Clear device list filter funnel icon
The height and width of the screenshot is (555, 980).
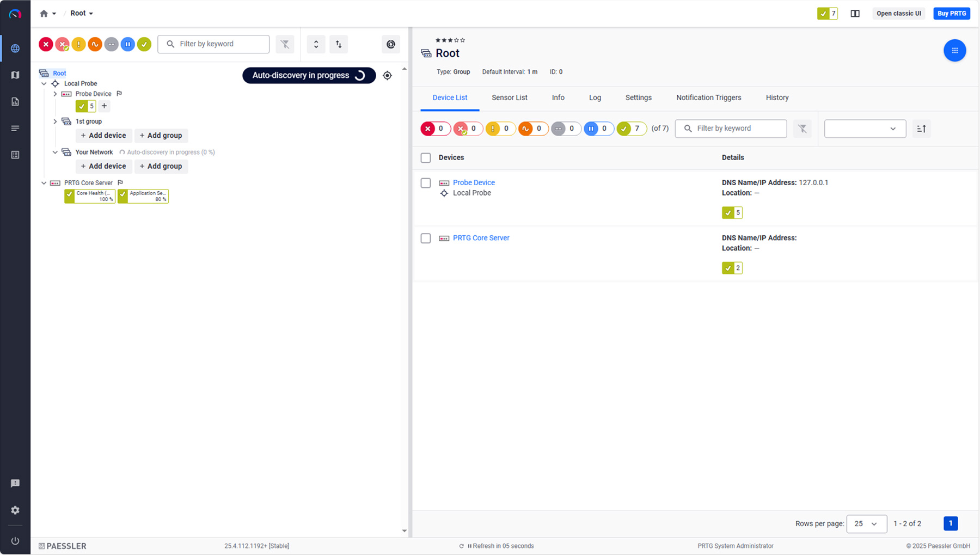click(803, 129)
